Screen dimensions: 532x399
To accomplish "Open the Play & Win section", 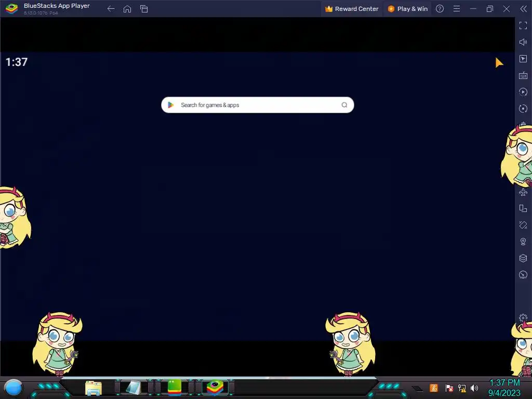I will tap(407, 9).
